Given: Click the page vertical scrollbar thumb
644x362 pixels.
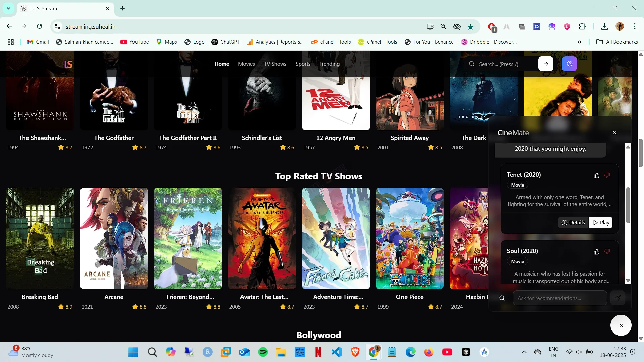Looking at the screenshot, I should click(x=641, y=153).
